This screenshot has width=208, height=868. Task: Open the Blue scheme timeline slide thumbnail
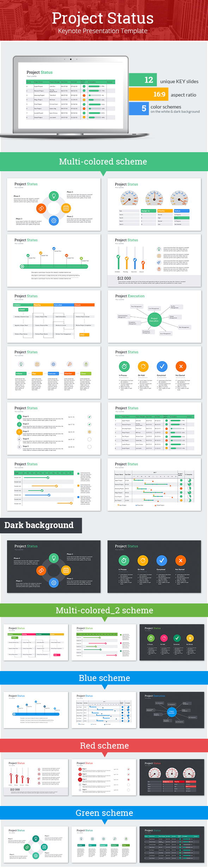(36, 710)
